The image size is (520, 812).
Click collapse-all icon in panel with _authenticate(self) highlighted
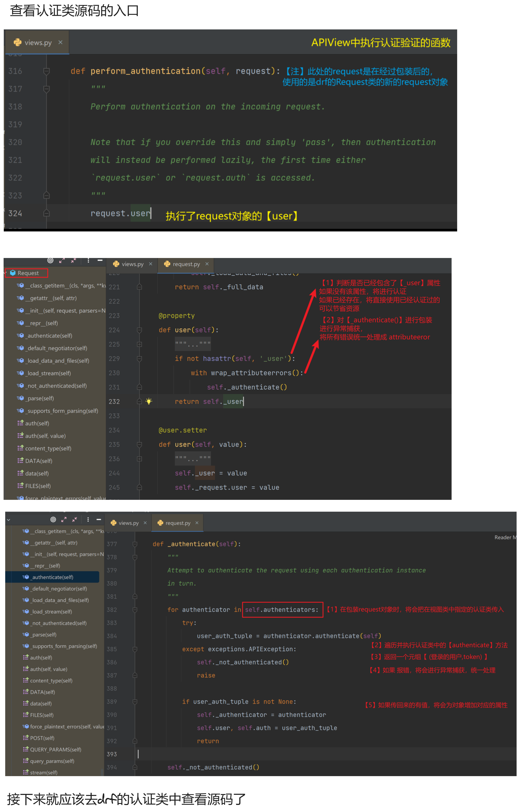75,520
